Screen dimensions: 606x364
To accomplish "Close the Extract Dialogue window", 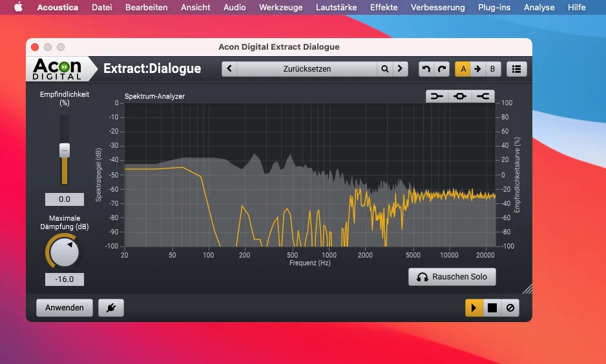I will [35, 47].
